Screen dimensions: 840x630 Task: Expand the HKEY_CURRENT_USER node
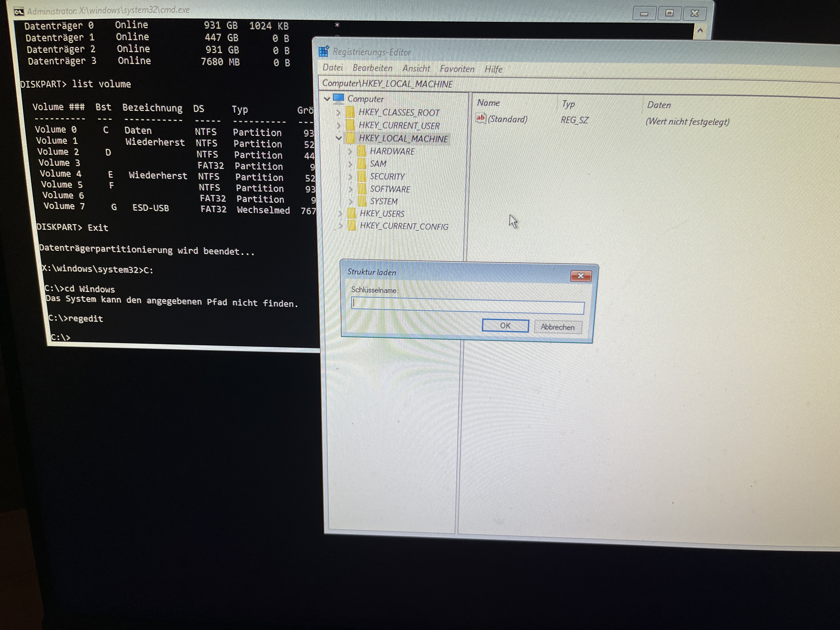[x=338, y=125]
